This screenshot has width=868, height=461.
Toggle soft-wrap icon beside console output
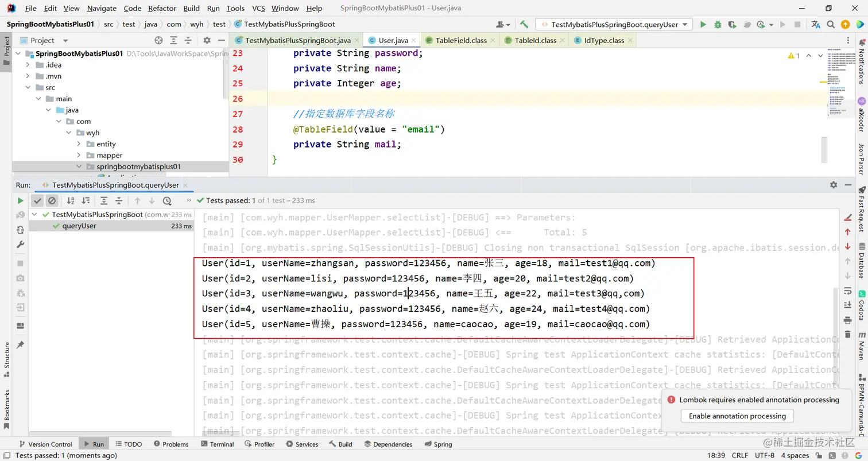tap(848, 290)
